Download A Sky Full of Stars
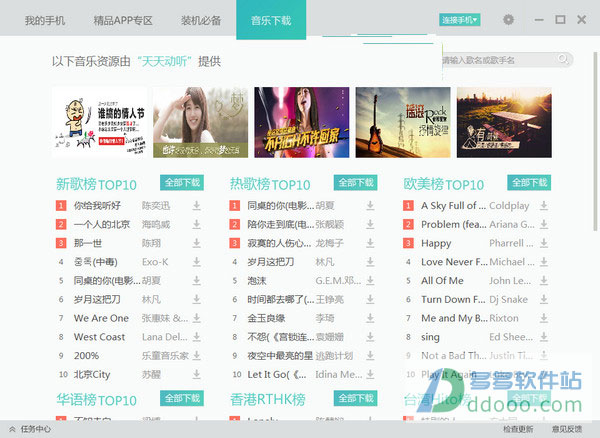Screen dimensions: 600x438 (544, 206)
